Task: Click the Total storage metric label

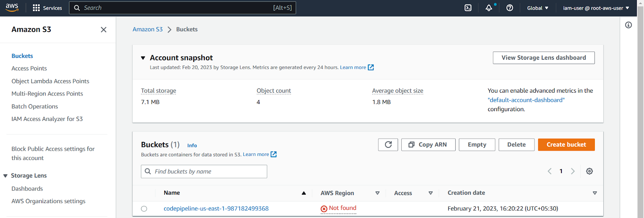Action: 159,91
